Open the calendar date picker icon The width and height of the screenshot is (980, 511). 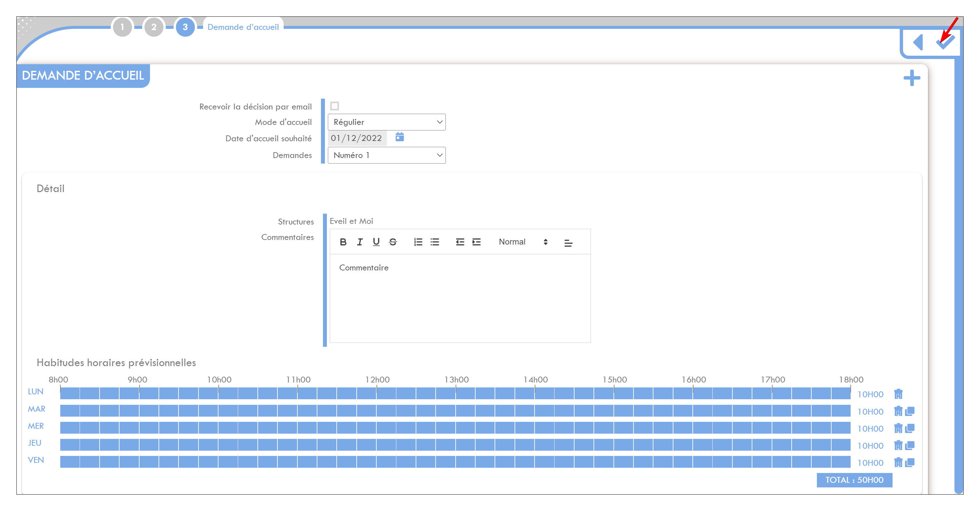pyautogui.click(x=400, y=137)
